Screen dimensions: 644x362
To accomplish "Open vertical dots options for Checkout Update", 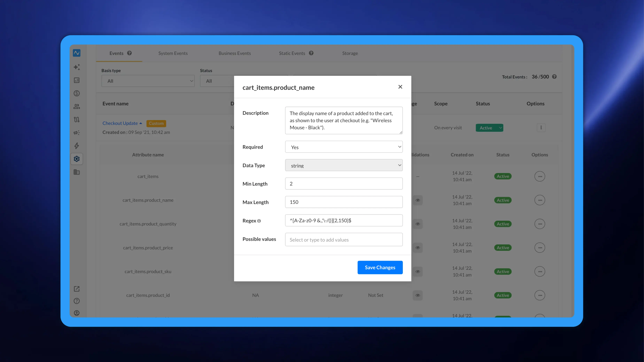I will click(x=541, y=128).
